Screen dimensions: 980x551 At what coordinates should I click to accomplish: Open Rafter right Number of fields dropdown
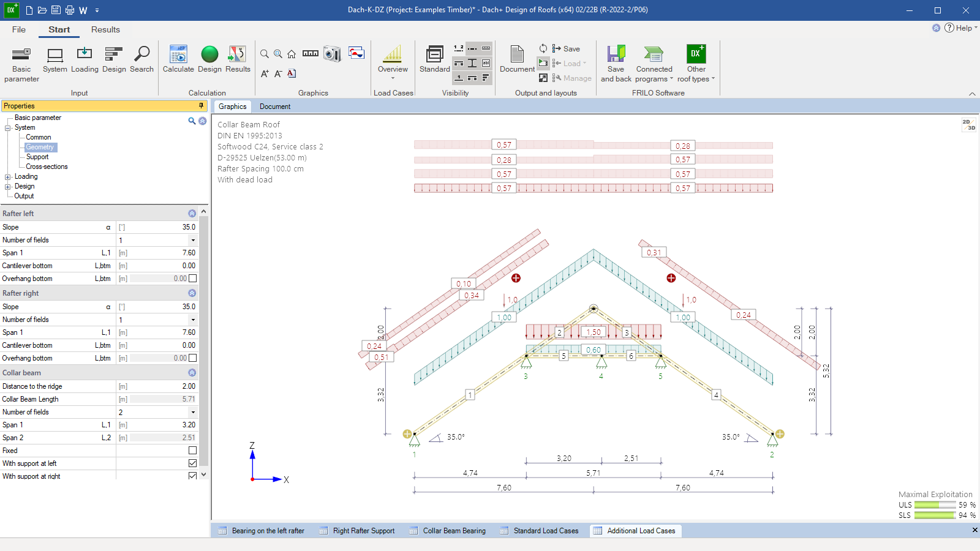tap(193, 320)
